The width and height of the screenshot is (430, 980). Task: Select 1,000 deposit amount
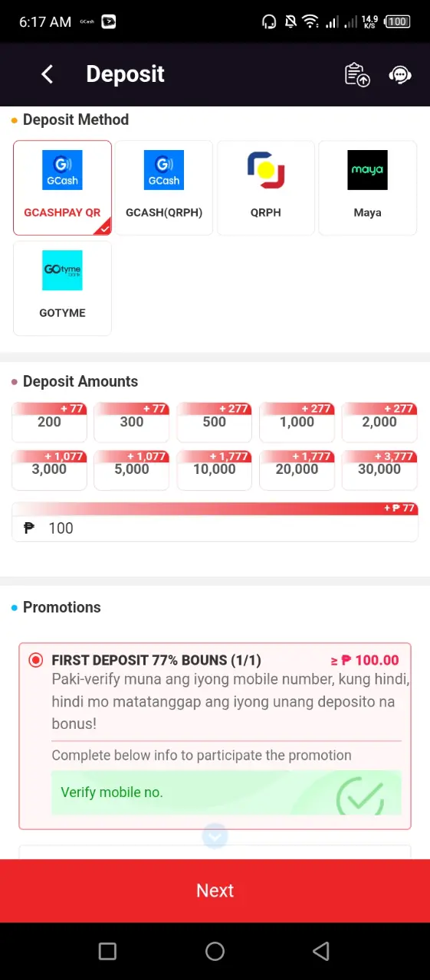point(297,422)
